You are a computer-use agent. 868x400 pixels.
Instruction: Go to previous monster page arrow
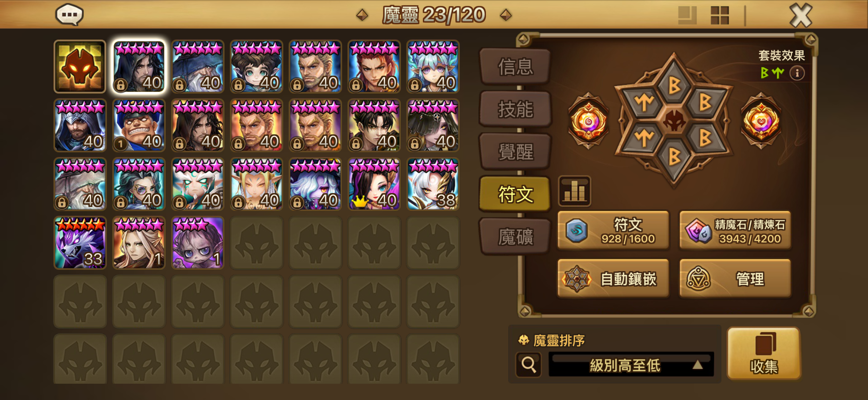coord(362,15)
